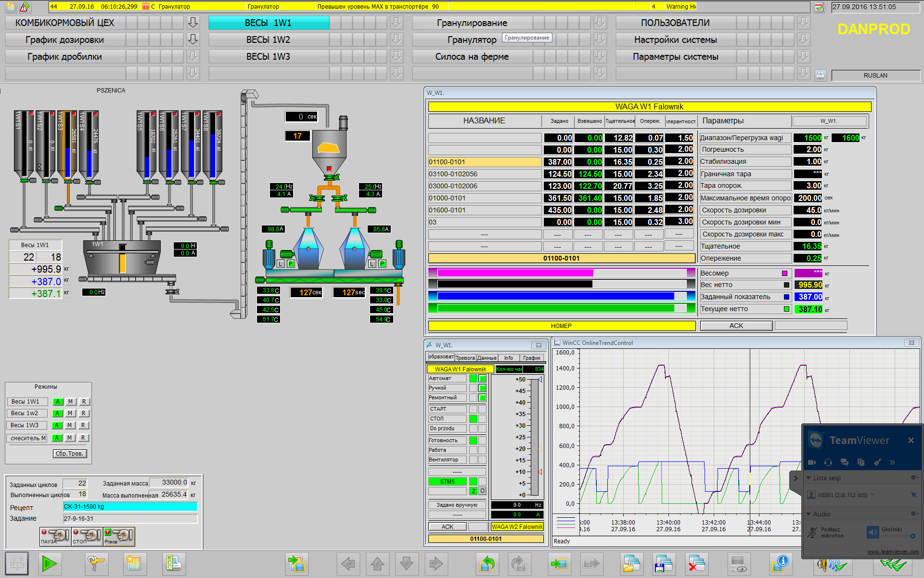924x578 pixels.
Task: Click the crossed-out microphone icon in TeamViewer
Action: coord(813,532)
